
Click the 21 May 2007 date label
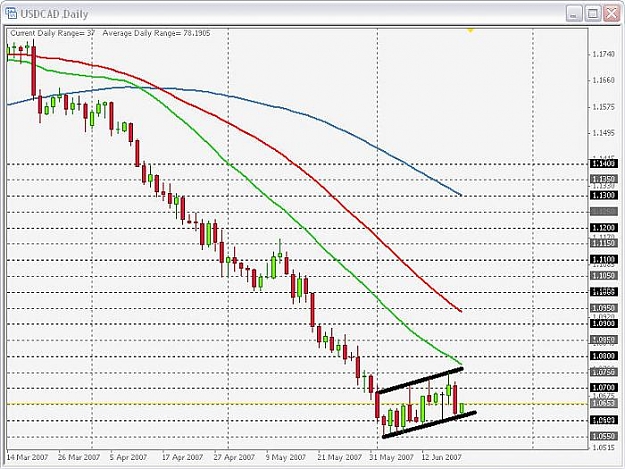click(x=340, y=457)
